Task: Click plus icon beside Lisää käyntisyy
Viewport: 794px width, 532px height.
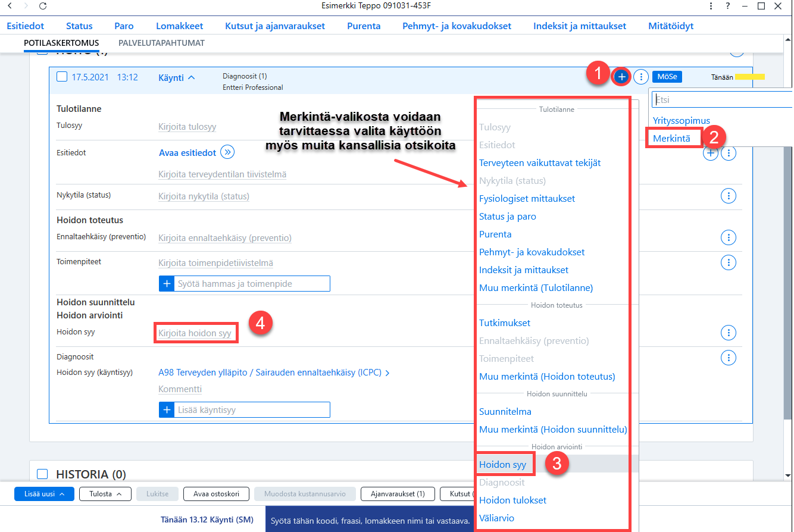Action: point(167,410)
